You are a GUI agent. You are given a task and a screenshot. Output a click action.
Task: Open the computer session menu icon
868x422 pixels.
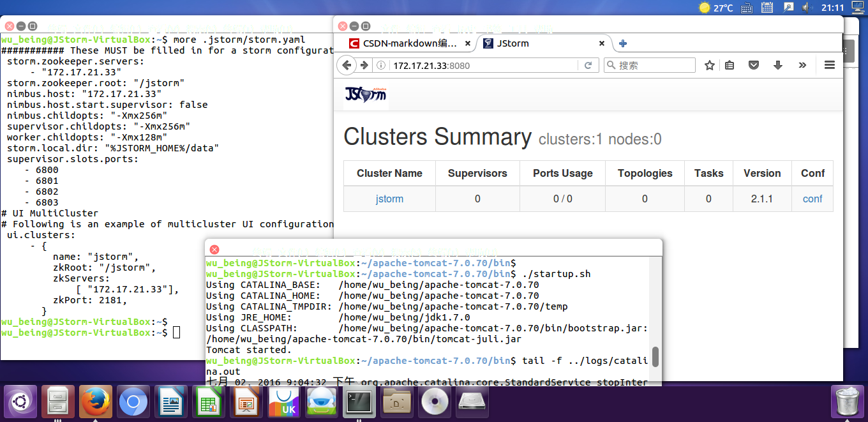coord(857,8)
